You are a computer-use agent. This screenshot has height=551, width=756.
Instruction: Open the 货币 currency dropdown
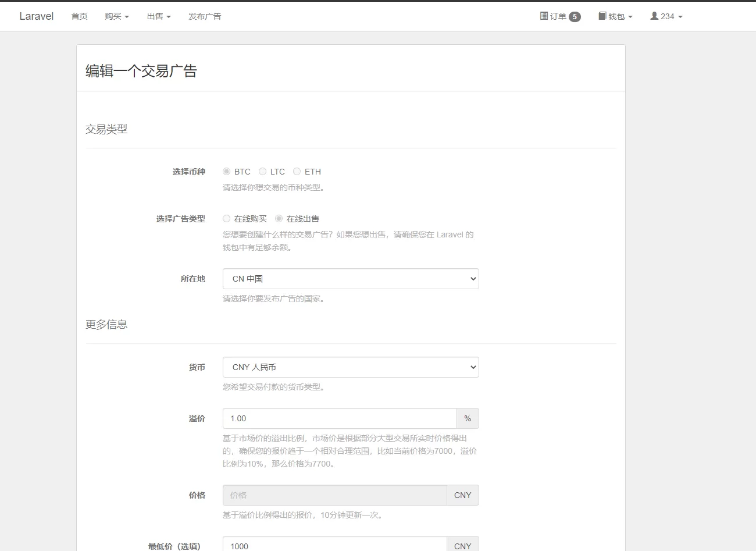pos(351,367)
